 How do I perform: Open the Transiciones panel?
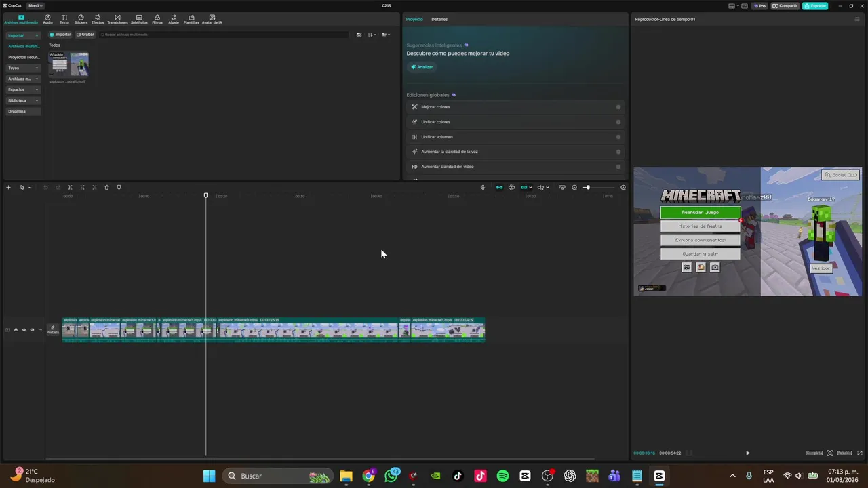(x=117, y=19)
